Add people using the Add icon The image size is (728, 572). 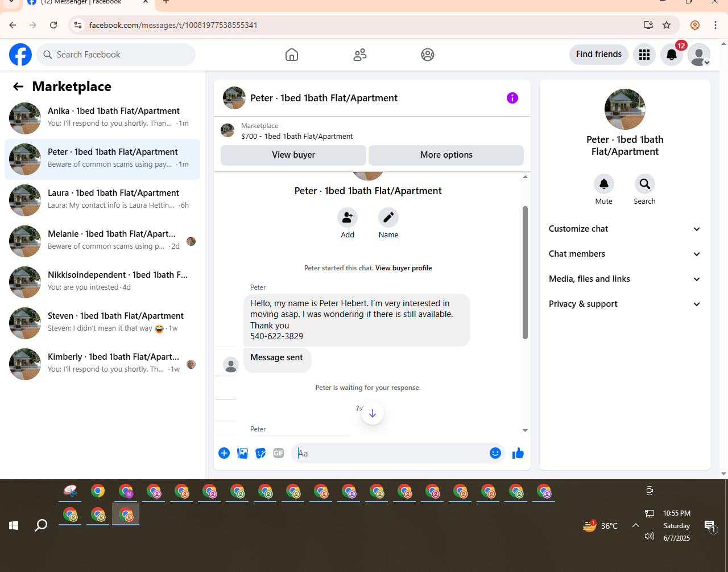[x=348, y=217]
